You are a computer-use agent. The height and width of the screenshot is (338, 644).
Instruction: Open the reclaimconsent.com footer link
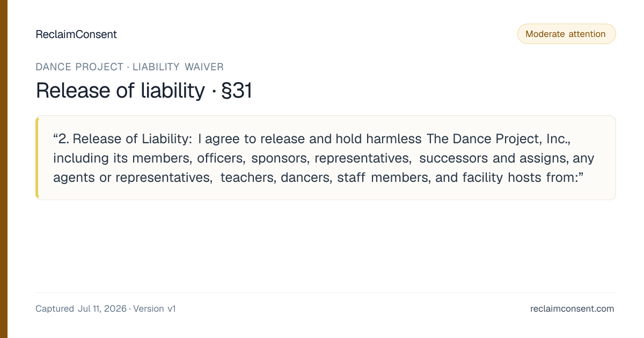pos(572,308)
